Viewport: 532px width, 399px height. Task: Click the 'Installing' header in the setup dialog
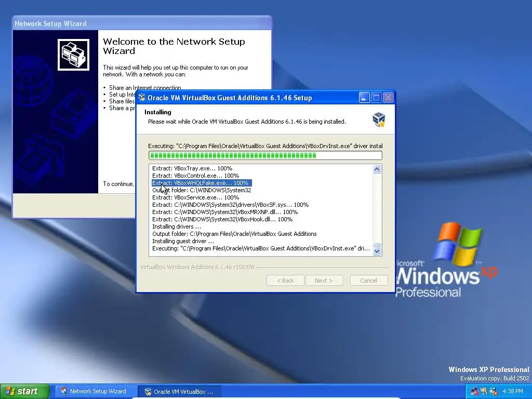coord(158,112)
